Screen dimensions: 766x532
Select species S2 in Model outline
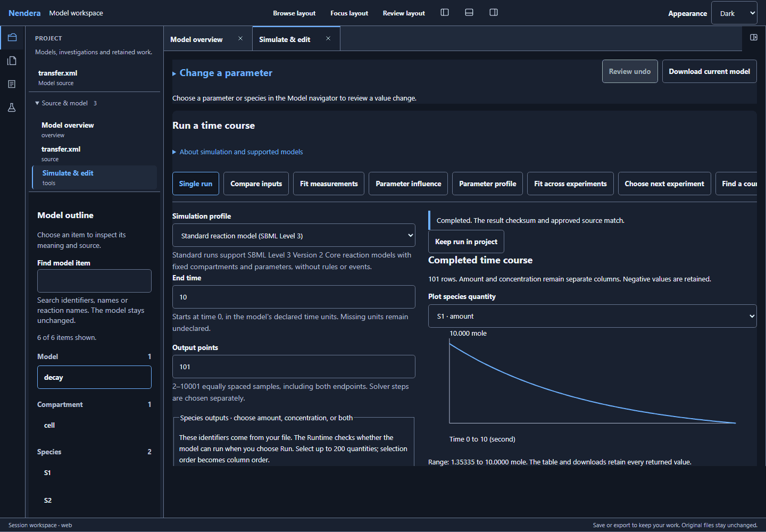(94, 500)
